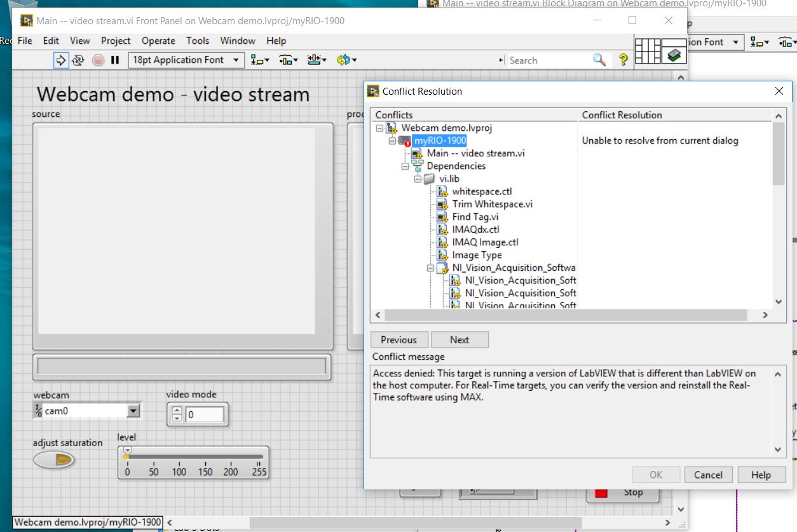
Task: Click the Abort Execution stop icon
Action: click(98, 60)
